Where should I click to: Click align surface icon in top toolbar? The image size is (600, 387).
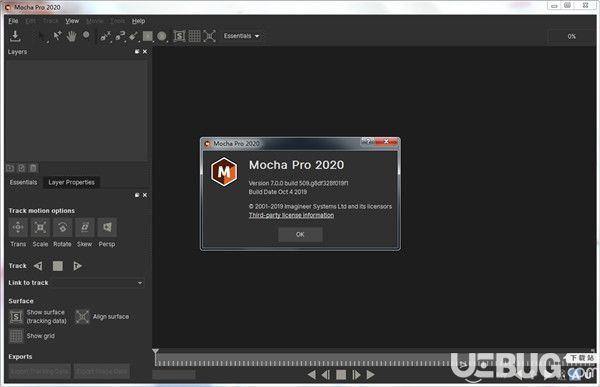(x=209, y=36)
